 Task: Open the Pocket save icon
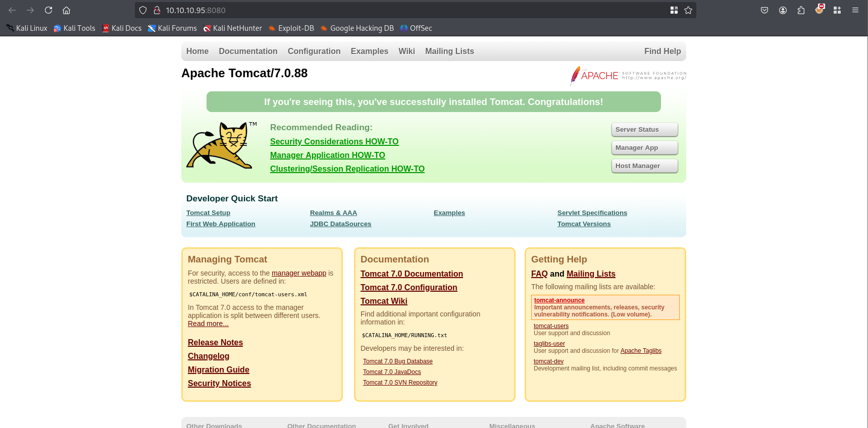click(764, 10)
